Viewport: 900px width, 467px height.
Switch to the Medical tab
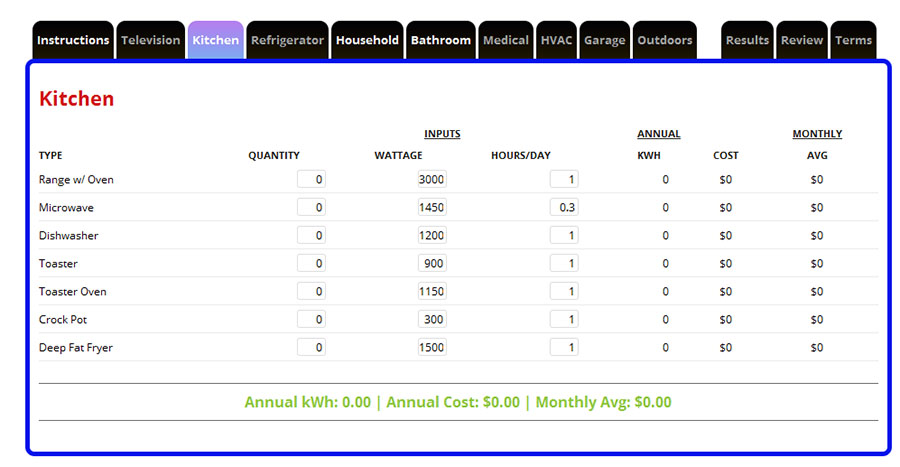(505, 40)
